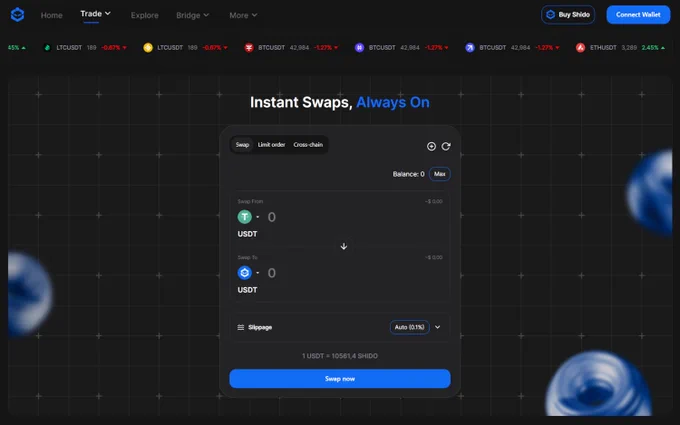Image resolution: width=680 pixels, height=425 pixels.
Task: Click the Slippage settings icon
Action: click(x=241, y=327)
